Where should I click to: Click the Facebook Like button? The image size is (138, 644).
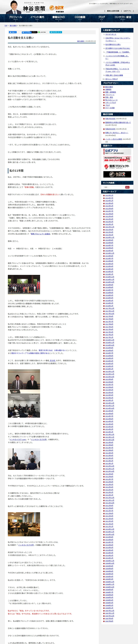pyautogui.click(x=13, y=32)
